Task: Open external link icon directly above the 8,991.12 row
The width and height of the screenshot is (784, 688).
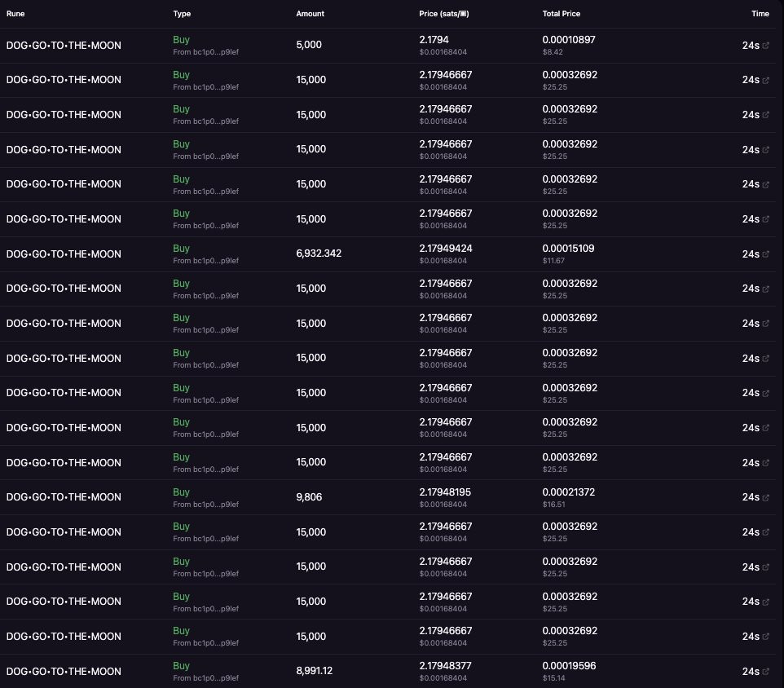Action: pyautogui.click(x=765, y=637)
